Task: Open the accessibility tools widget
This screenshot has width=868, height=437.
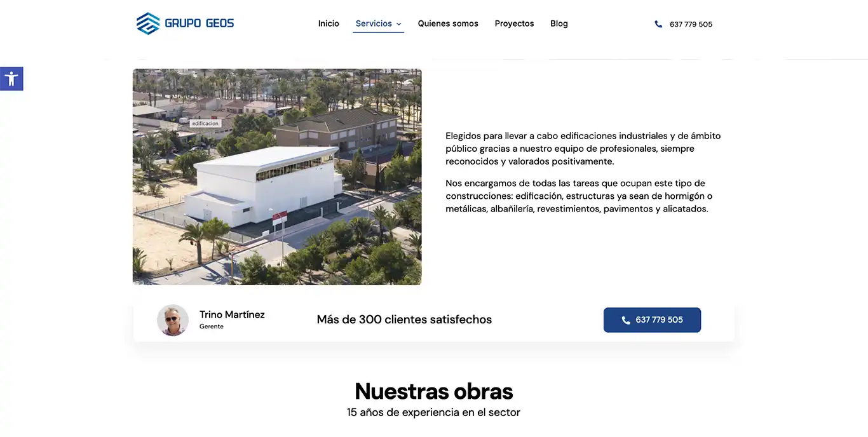Action: coord(11,79)
